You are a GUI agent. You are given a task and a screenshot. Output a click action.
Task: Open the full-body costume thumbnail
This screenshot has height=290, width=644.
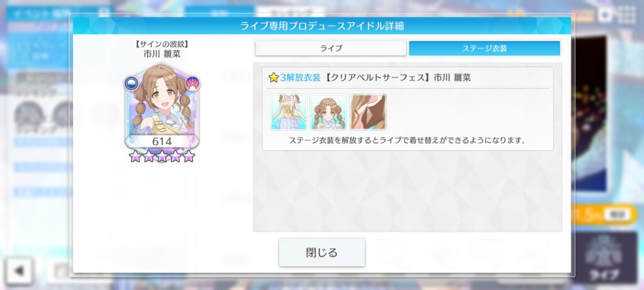289,112
